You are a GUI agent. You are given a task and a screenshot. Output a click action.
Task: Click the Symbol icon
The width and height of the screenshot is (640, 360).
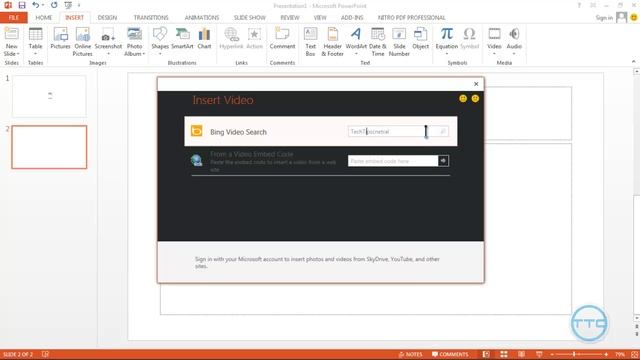[469, 39]
